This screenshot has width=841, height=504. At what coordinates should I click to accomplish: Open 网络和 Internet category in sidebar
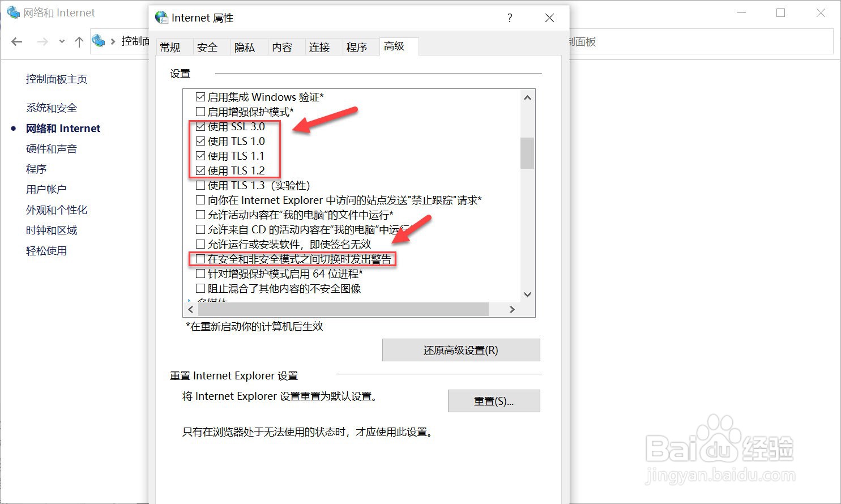coord(63,129)
